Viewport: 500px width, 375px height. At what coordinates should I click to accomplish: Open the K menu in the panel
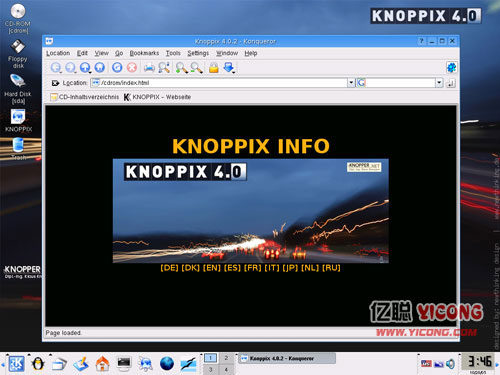tap(16, 364)
